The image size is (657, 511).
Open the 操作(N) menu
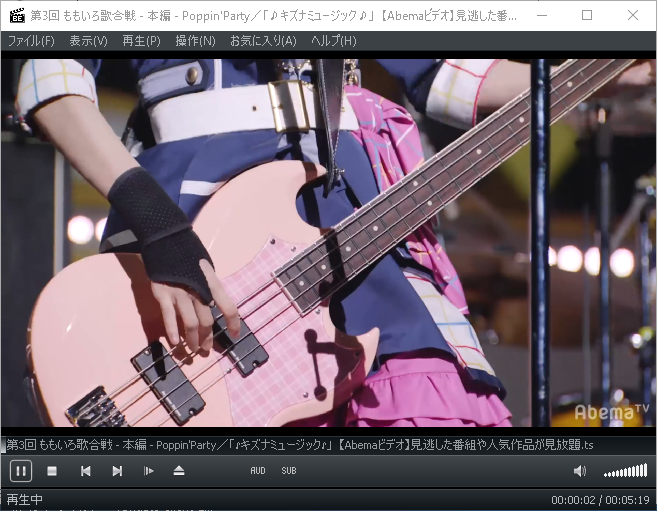point(195,41)
